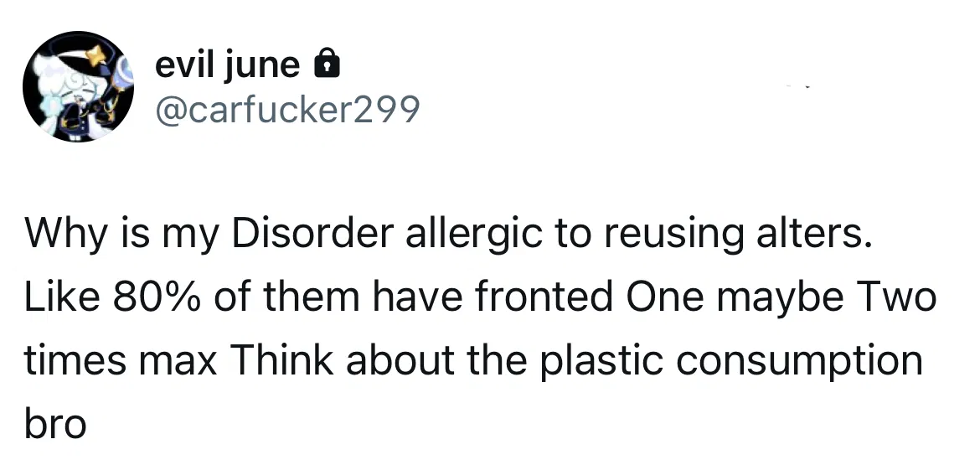Image resolution: width=980 pixels, height=470 pixels.
Task: Open the faint more options mark
Action: click(x=797, y=86)
